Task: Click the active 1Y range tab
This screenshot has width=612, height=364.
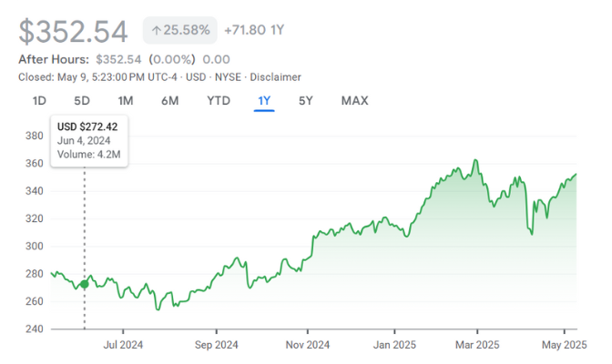Action: [264, 101]
